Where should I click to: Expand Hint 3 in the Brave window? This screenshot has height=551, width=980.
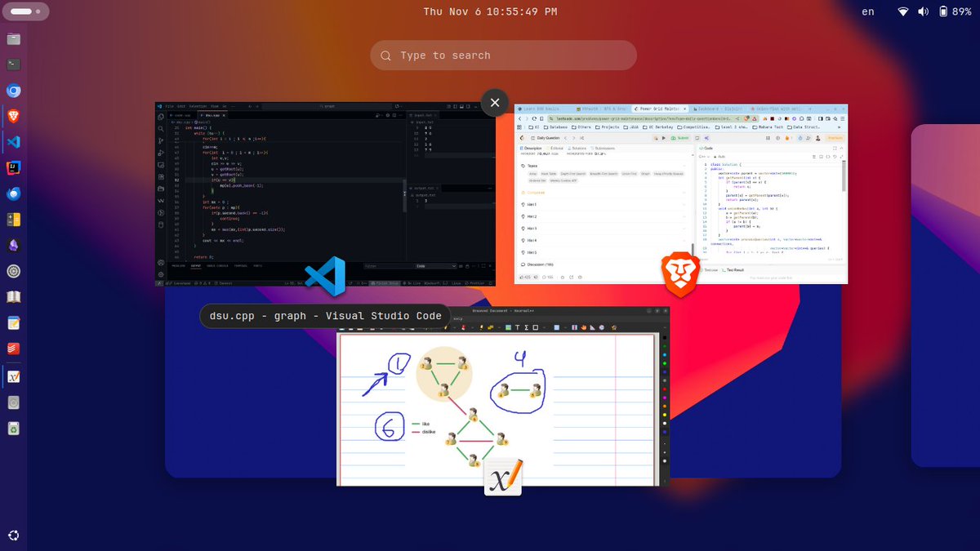click(x=604, y=229)
